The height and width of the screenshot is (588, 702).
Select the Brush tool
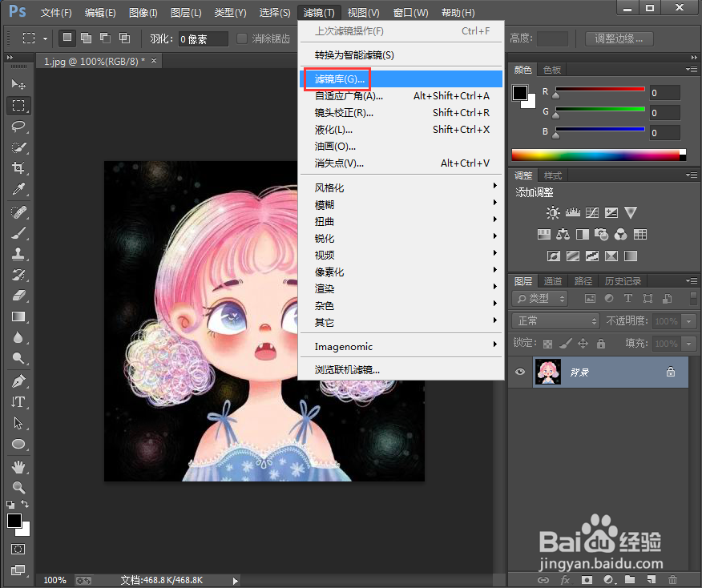18,232
